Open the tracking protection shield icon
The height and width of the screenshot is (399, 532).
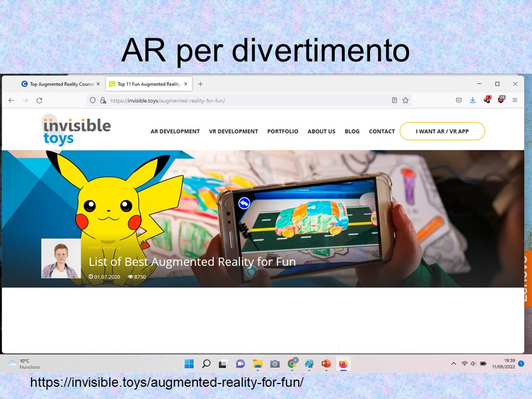(93, 100)
